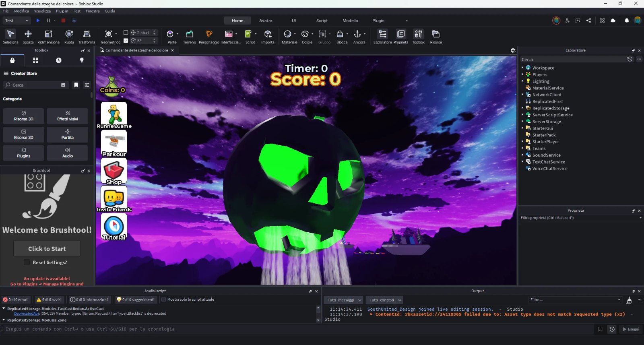Select the Trasforma tool

coord(87,37)
